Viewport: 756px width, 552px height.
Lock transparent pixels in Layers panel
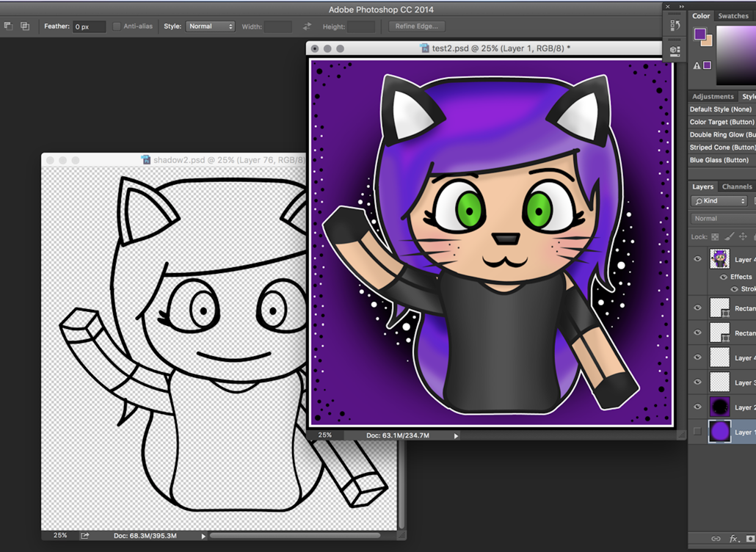[715, 237]
